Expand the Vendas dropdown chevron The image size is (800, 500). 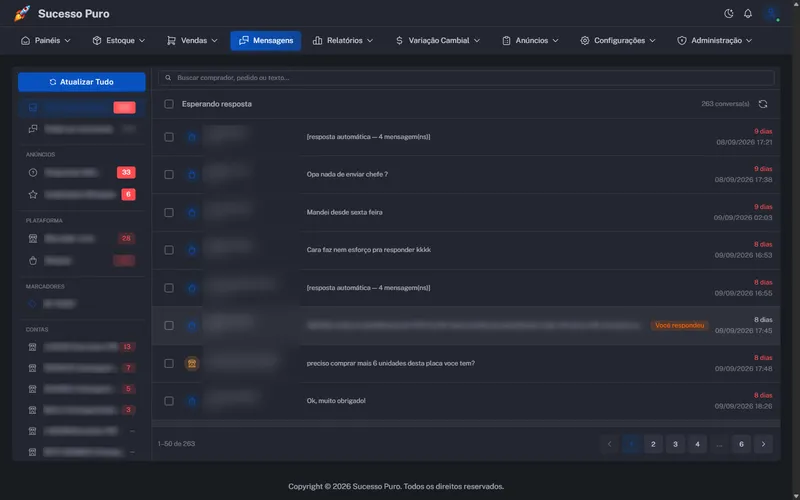point(214,41)
